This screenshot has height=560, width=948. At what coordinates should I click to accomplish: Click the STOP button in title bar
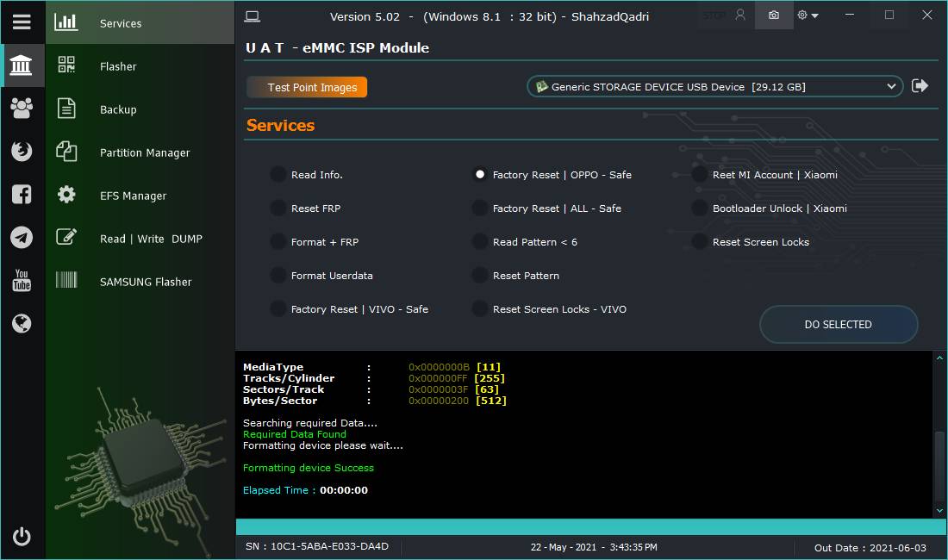[714, 16]
